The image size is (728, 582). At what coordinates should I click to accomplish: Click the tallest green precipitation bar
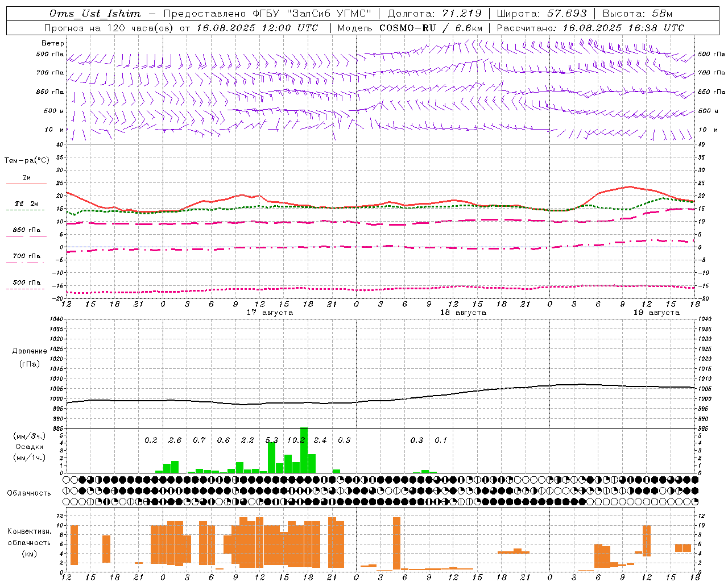pyautogui.click(x=304, y=450)
